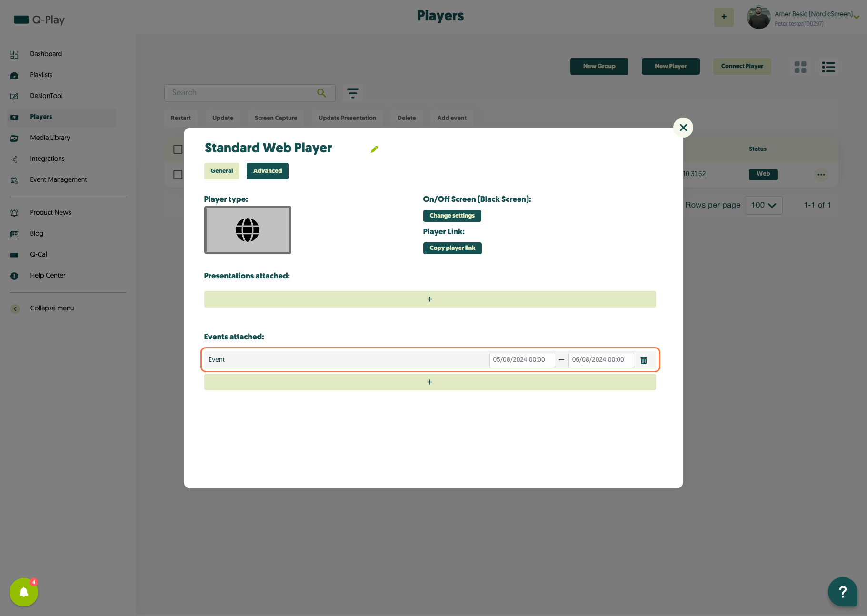Go to Dashboard in the sidebar
Viewport: 867px width, 616px height.
coord(46,54)
